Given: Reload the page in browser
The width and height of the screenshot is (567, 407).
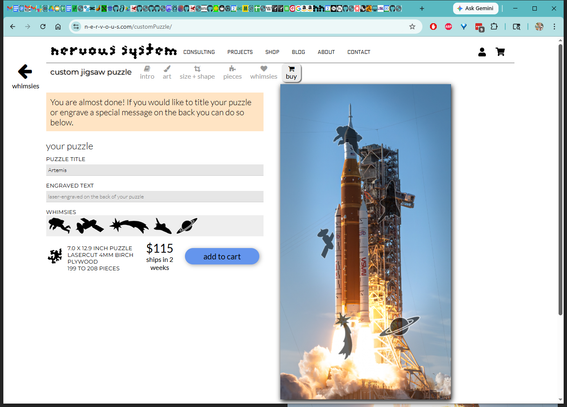Looking at the screenshot, I should [x=43, y=26].
